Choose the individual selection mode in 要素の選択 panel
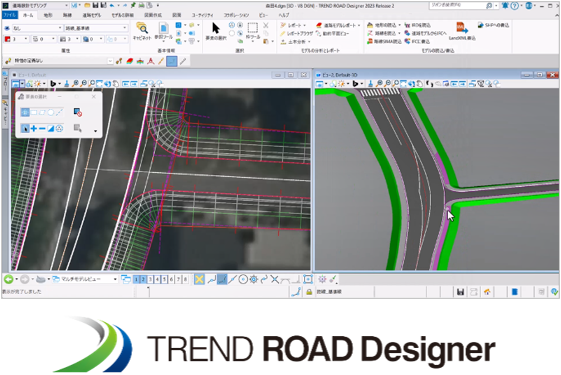 point(25,112)
